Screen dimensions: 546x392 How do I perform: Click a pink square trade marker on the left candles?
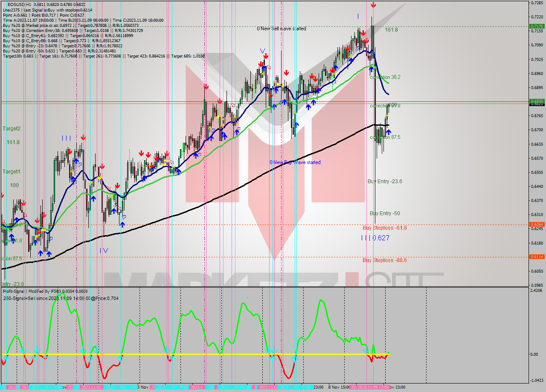[108, 188]
